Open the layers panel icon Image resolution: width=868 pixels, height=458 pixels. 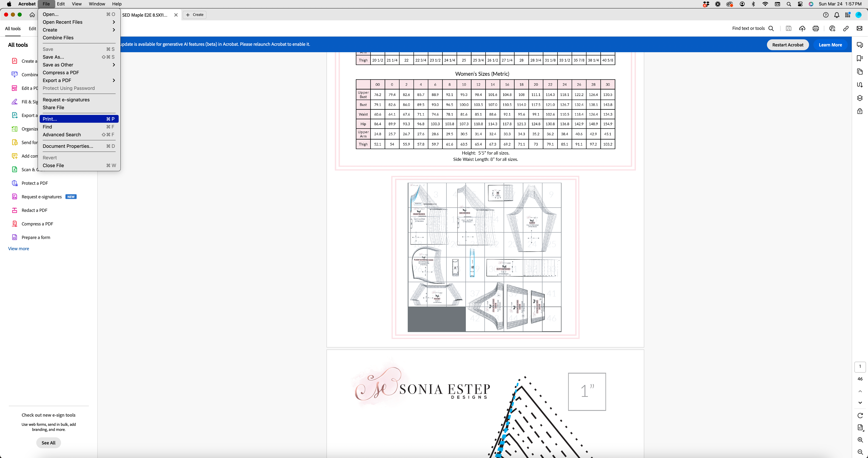(x=860, y=98)
